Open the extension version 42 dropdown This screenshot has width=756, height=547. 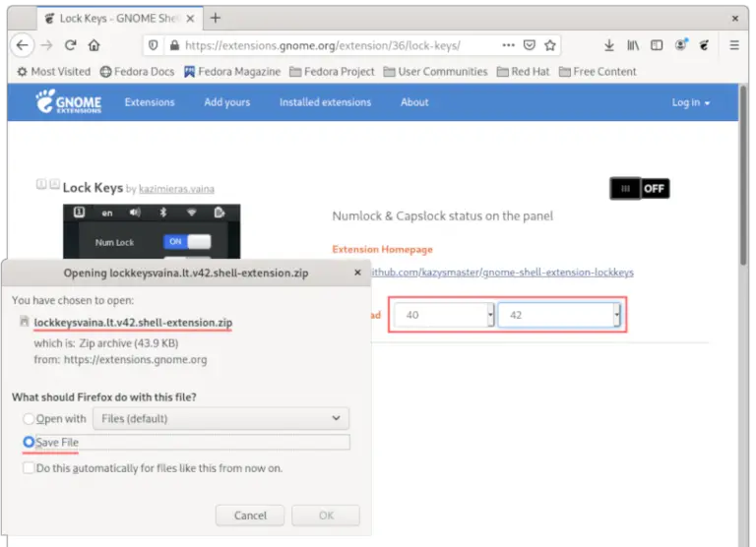[558, 315]
